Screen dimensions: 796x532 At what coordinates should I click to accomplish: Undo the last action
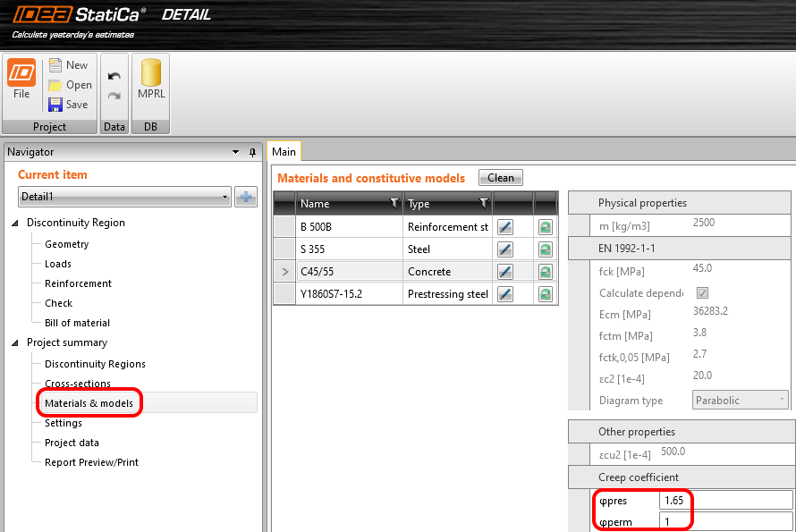tap(114, 76)
